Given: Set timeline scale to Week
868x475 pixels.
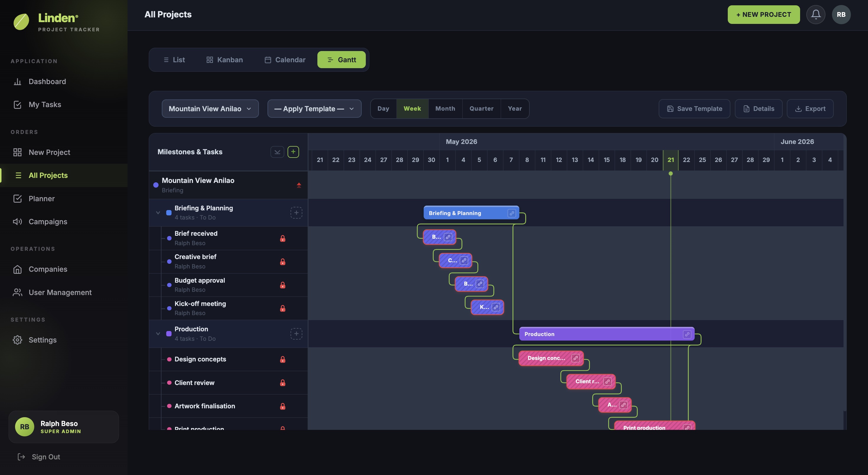Looking at the screenshot, I should point(412,108).
